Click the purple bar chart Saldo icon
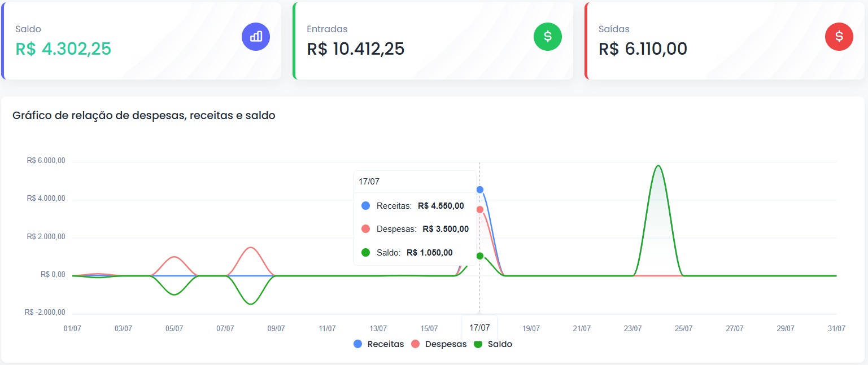This screenshot has height=365, width=868. click(x=256, y=37)
